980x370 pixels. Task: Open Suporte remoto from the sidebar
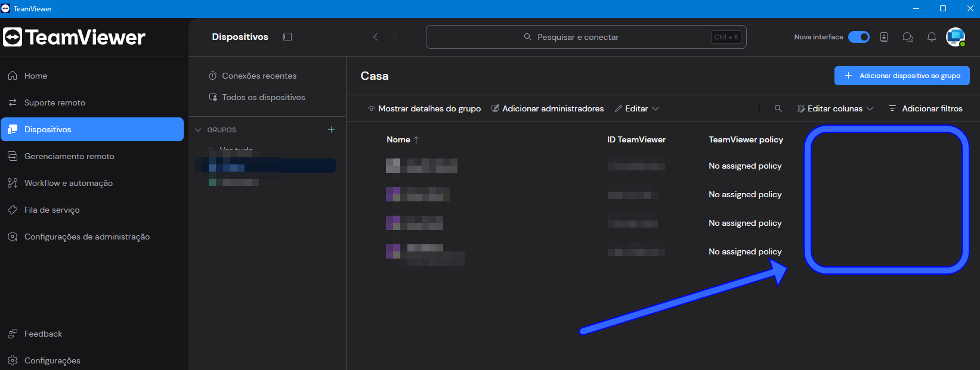[x=55, y=102]
